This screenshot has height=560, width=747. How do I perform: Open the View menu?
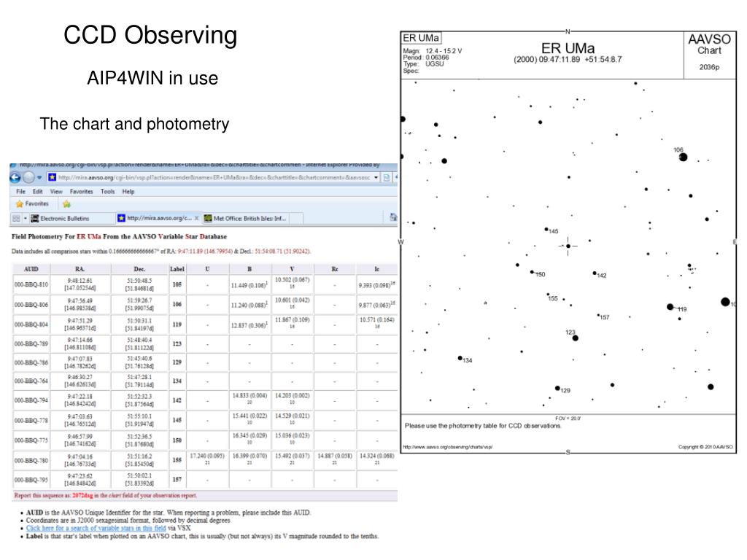click(x=56, y=192)
